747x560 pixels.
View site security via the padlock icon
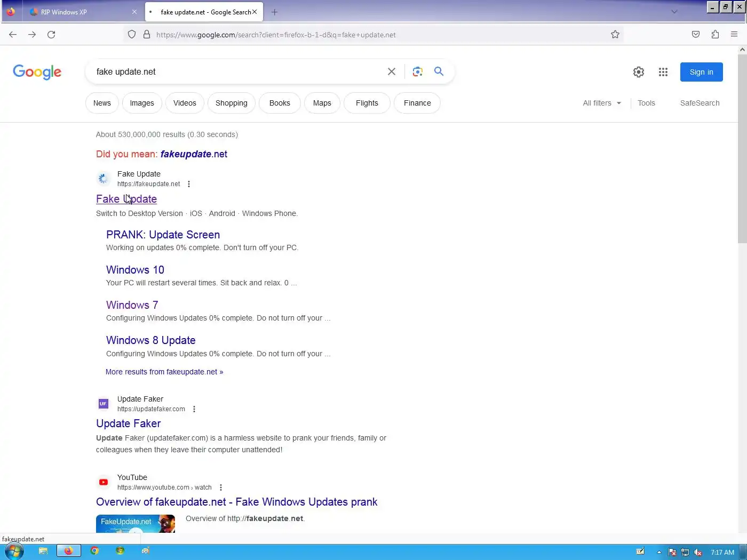pos(147,35)
